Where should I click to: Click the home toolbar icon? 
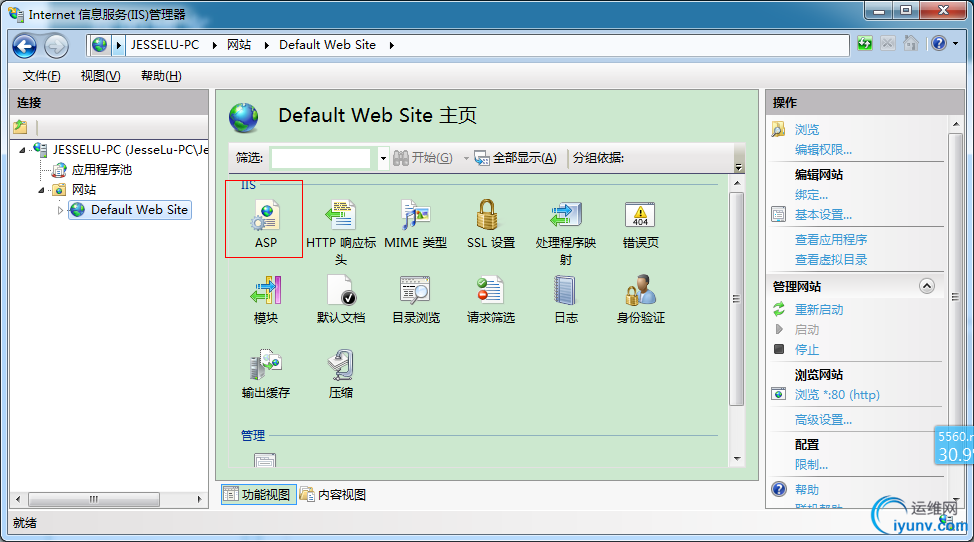(x=911, y=43)
